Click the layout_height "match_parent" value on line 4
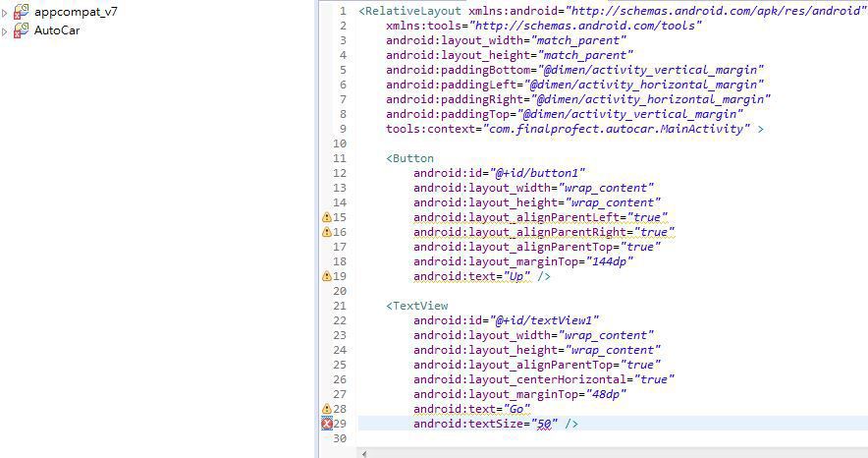868x458 pixels. tap(585, 55)
